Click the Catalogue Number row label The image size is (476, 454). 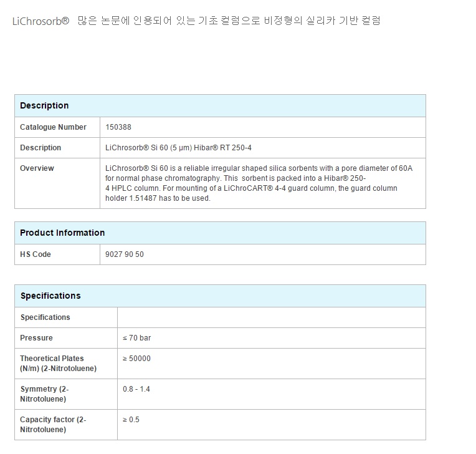[53, 127]
